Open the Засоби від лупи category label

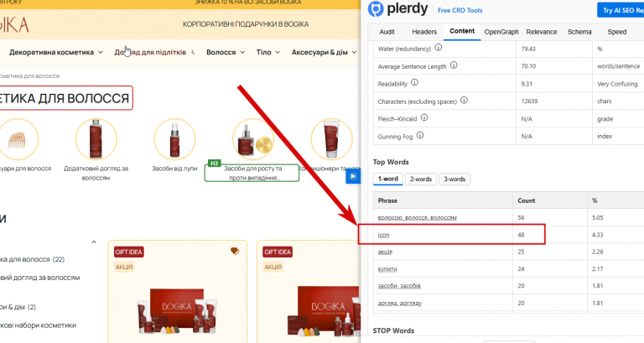[174, 169]
